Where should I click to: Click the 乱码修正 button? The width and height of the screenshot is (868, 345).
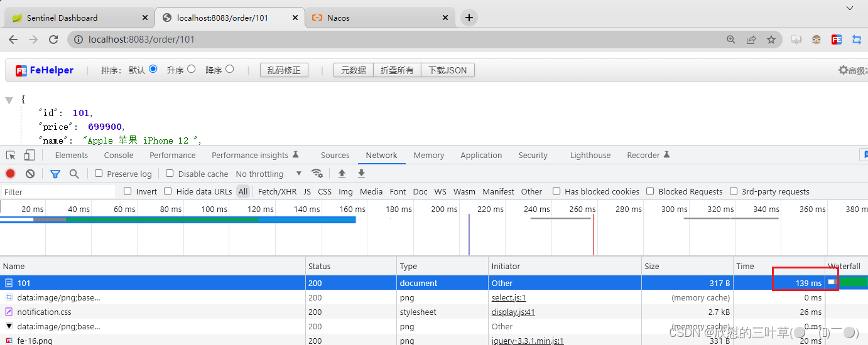[x=284, y=70]
